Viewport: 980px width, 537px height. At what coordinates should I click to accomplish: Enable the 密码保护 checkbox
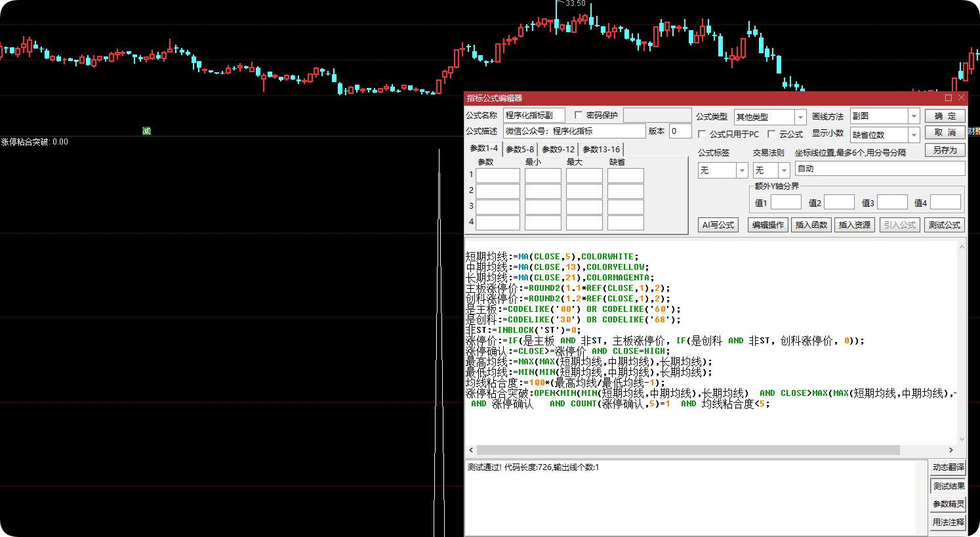[x=579, y=116]
